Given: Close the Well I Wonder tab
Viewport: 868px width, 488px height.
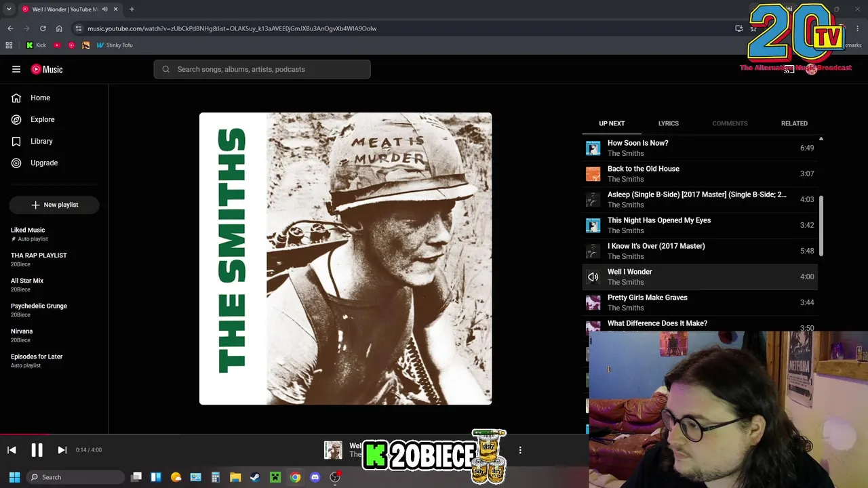Looking at the screenshot, I should pos(115,9).
